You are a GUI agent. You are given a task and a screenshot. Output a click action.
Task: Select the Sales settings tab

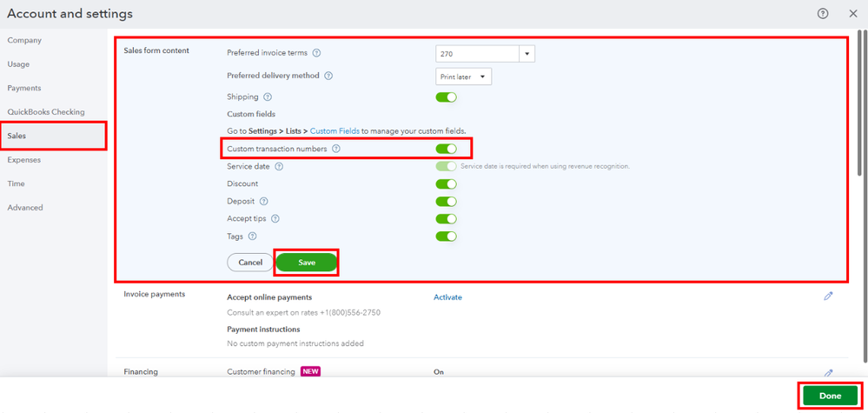coord(53,136)
